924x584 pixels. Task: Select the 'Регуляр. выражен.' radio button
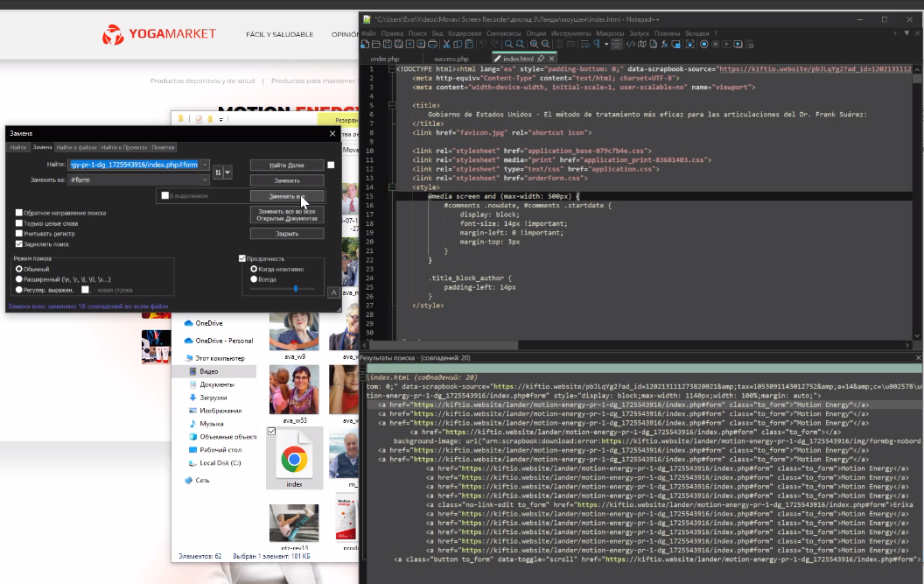(19, 290)
